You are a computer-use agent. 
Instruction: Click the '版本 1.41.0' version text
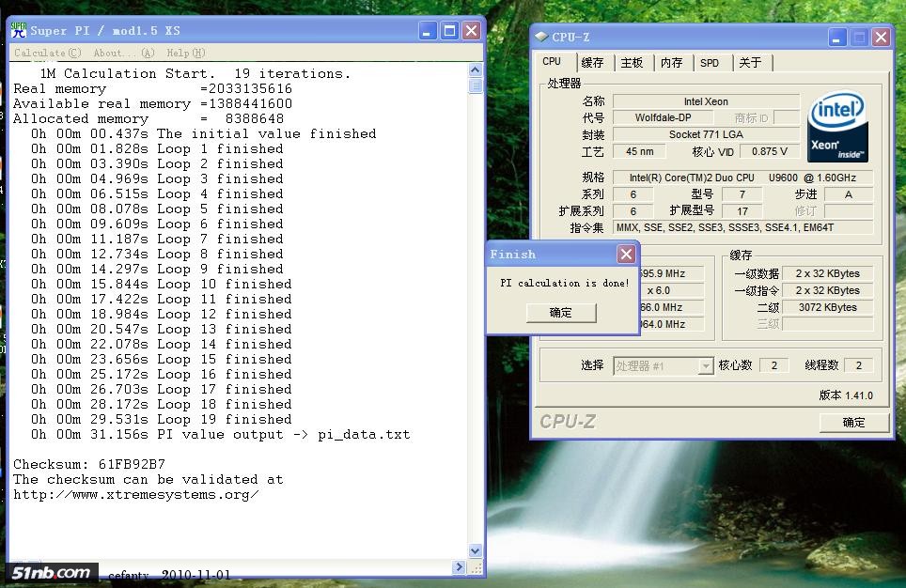tap(846, 395)
